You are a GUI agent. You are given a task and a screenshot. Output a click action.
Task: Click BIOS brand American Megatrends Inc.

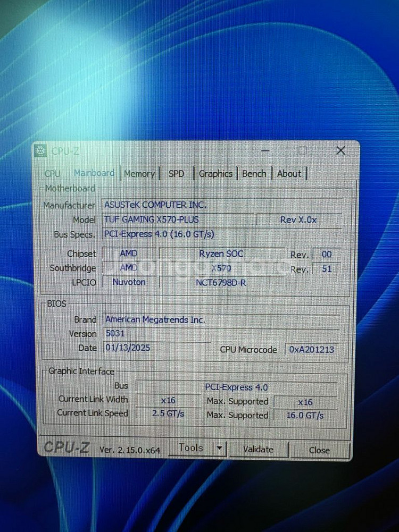point(221,319)
